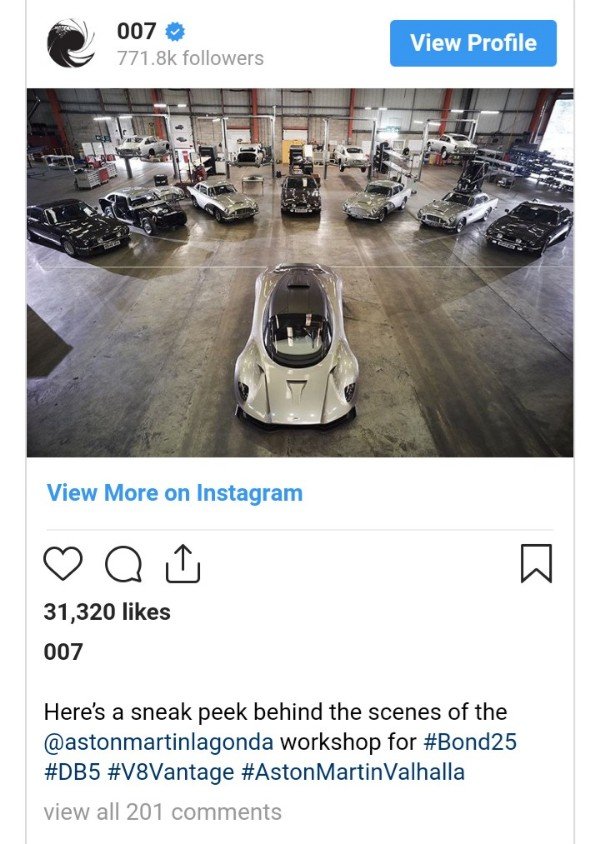The image size is (600, 844).
Task: Follow the #Bond25 hashtag link
Action: pyautogui.click(x=470, y=741)
